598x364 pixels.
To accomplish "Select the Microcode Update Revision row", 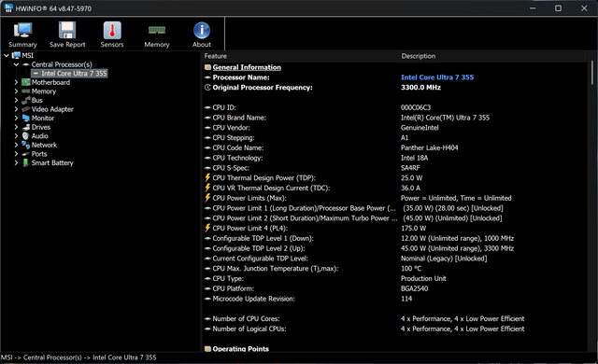I will pyautogui.click(x=394, y=299).
